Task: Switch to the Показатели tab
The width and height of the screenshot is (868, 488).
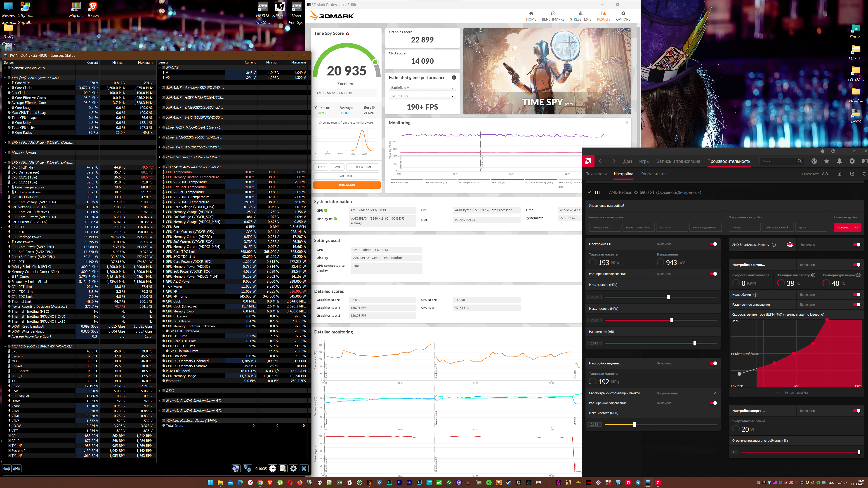Action: (596, 174)
